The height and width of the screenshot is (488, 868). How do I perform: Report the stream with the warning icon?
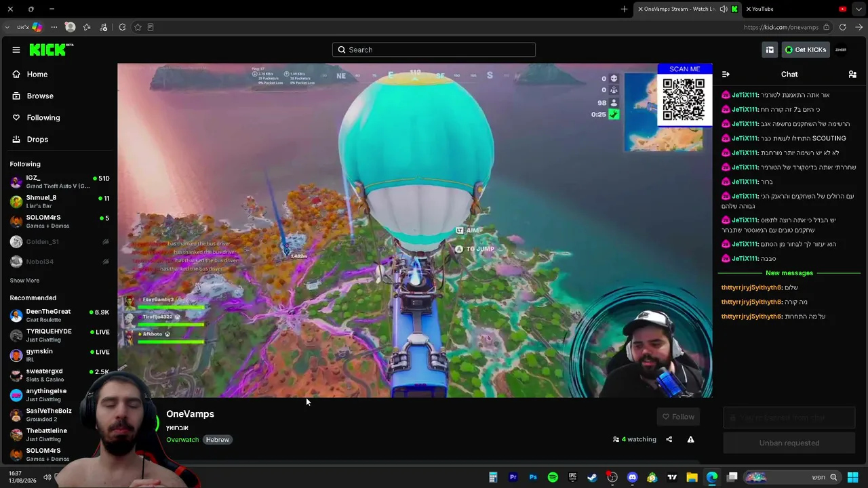(x=690, y=439)
